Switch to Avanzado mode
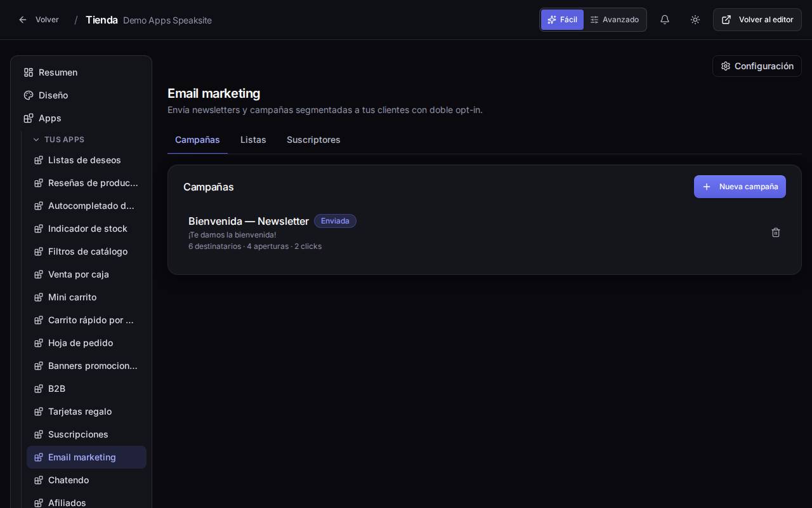The width and height of the screenshot is (812, 508). [x=614, y=20]
